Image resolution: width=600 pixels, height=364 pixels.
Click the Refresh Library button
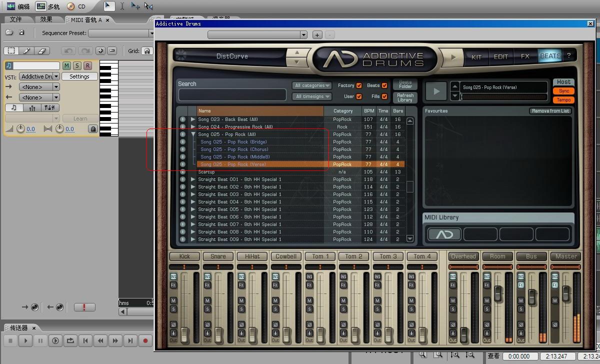point(405,97)
